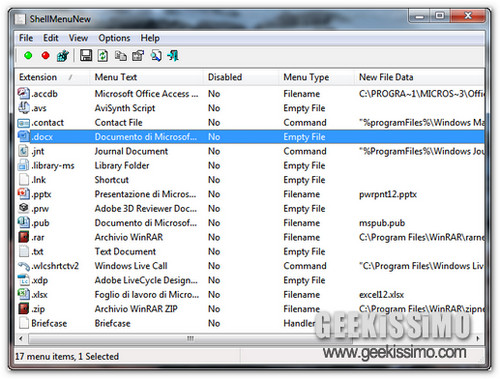This screenshot has width=500, height=379.
Task: Click the 'excel12.xlsx' file data cell
Action: pyautogui.click(x=381, y=294)
